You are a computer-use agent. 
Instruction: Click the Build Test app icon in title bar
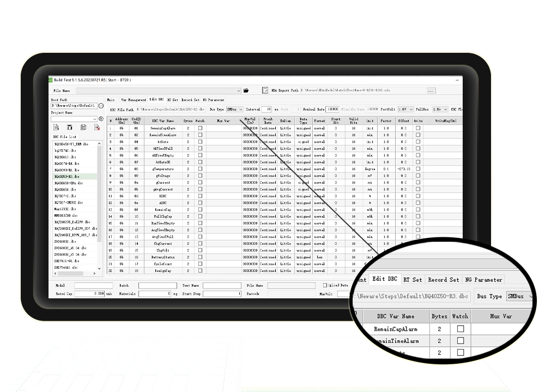coord(51,80)
